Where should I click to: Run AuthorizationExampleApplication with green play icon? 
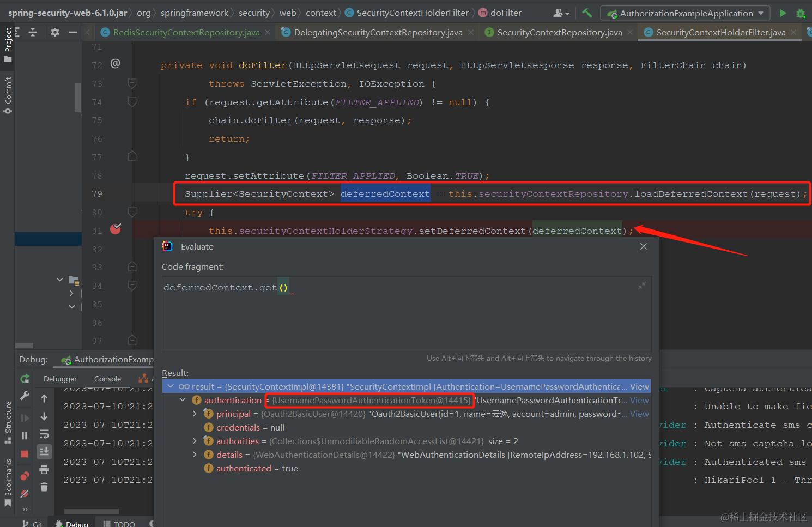coord(783,13)
